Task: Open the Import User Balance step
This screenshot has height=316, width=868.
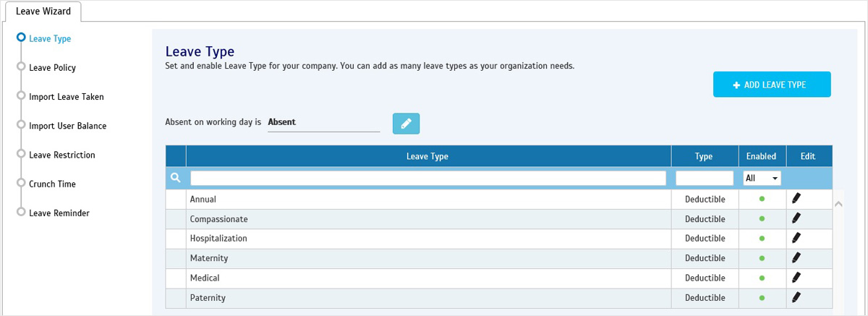Action: coord(67,126)
